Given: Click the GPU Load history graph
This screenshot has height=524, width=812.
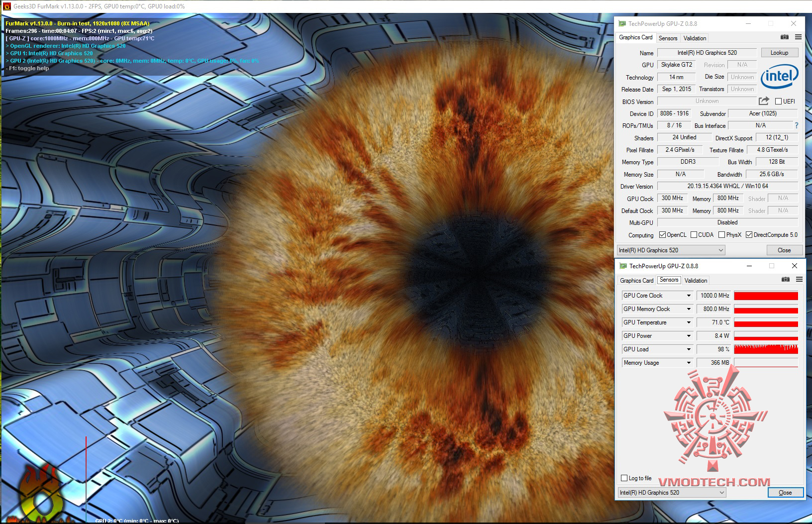Looking at the screenshot, I should (766, 349).
